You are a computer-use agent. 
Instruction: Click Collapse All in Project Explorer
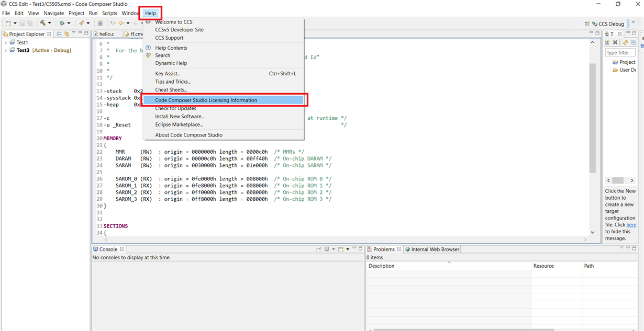pos(59,34)
